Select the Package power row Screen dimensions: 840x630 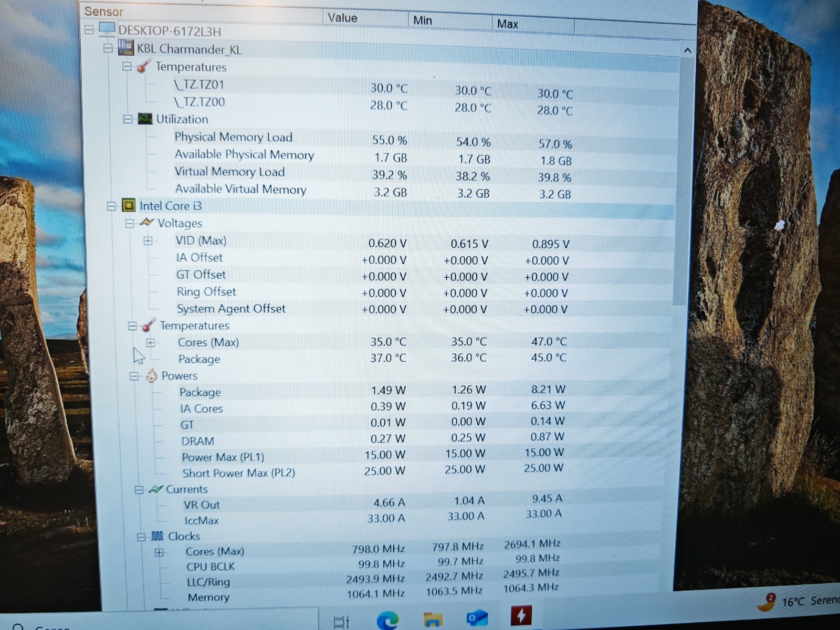coord(373,392)
